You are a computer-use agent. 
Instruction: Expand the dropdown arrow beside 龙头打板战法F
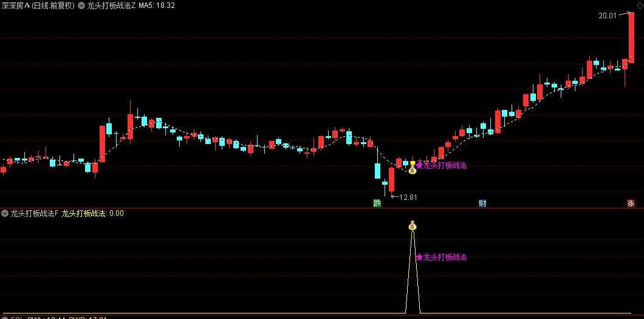click(5, 213)
